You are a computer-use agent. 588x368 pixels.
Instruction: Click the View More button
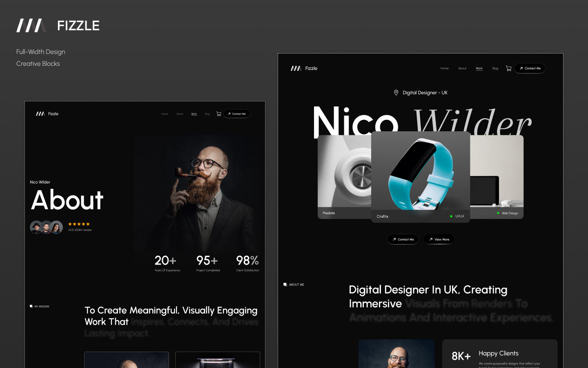439,239
